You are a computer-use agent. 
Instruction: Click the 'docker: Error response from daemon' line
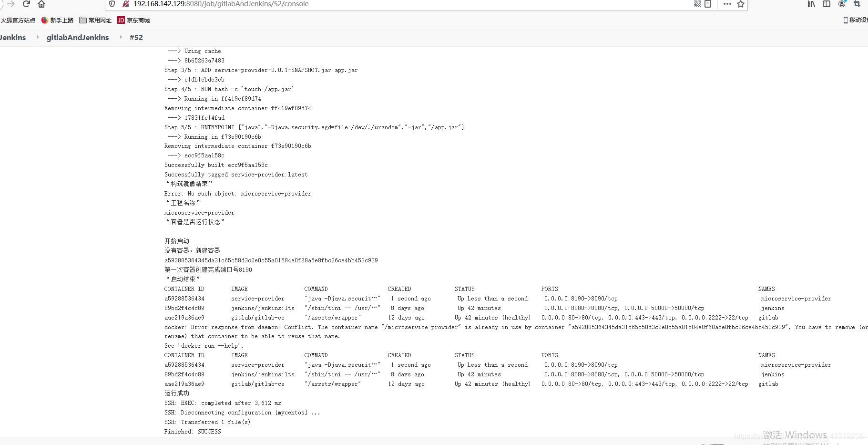516,327
